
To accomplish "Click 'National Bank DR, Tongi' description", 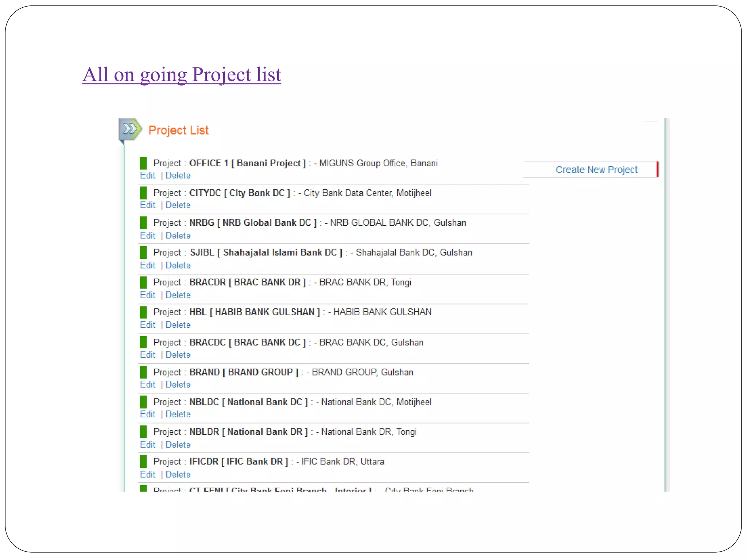I will coord(369,432).
